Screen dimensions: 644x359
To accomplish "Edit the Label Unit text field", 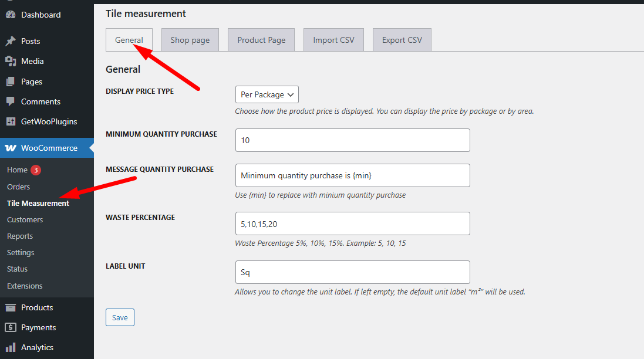I will [x=352, y=272].
